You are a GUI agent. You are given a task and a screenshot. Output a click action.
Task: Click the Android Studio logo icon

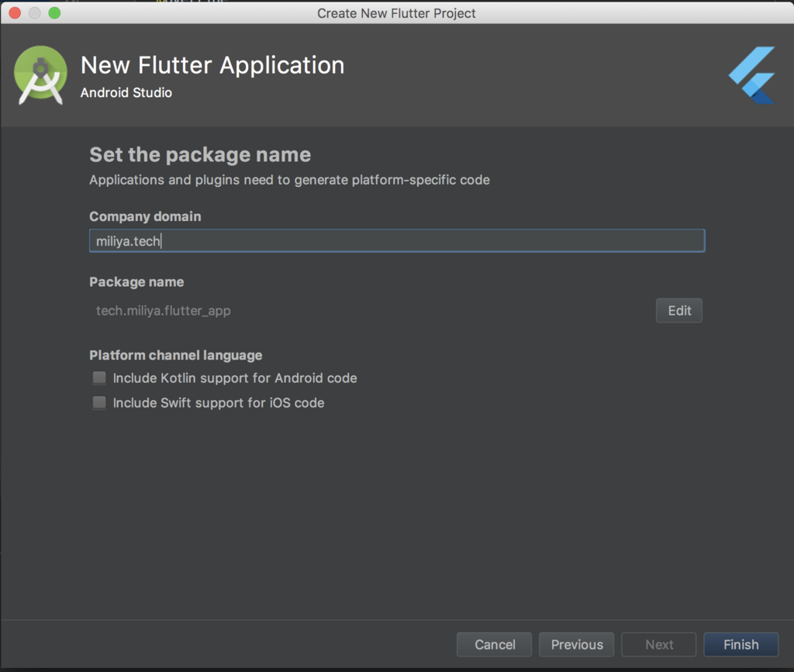(x=40, y=75)
